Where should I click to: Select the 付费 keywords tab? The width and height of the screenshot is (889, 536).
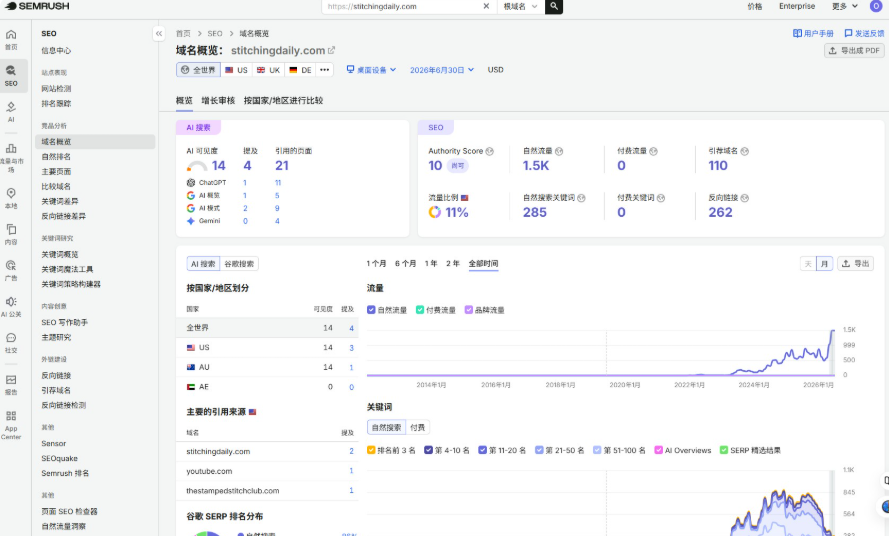tap(417, 427)
